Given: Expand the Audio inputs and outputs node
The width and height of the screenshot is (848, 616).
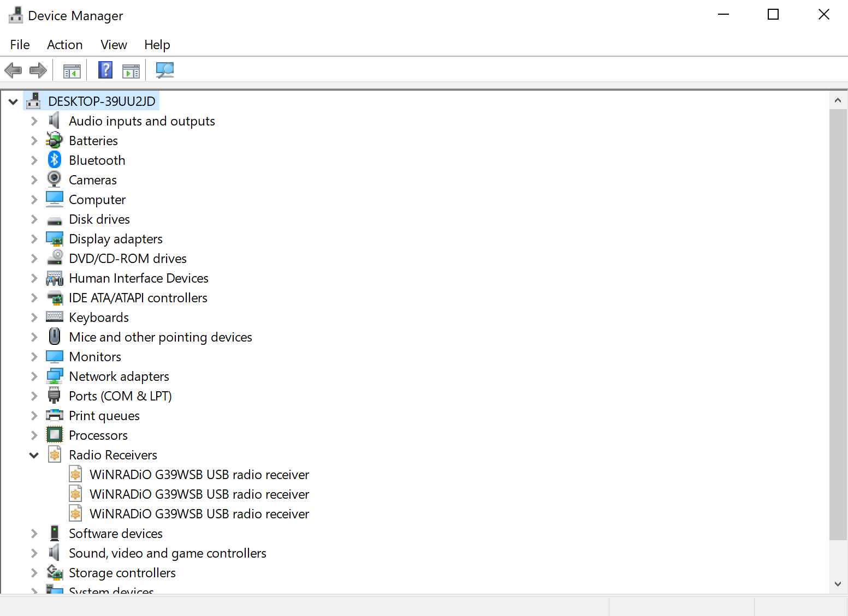Looking at the screenshot, I should pyautogui.click(x=34, y=121).
